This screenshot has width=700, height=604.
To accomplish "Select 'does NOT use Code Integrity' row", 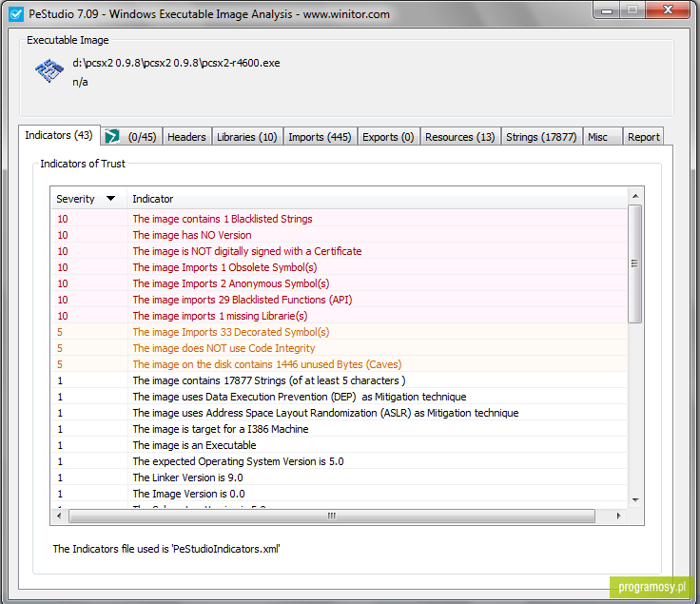I will point(339,348).
